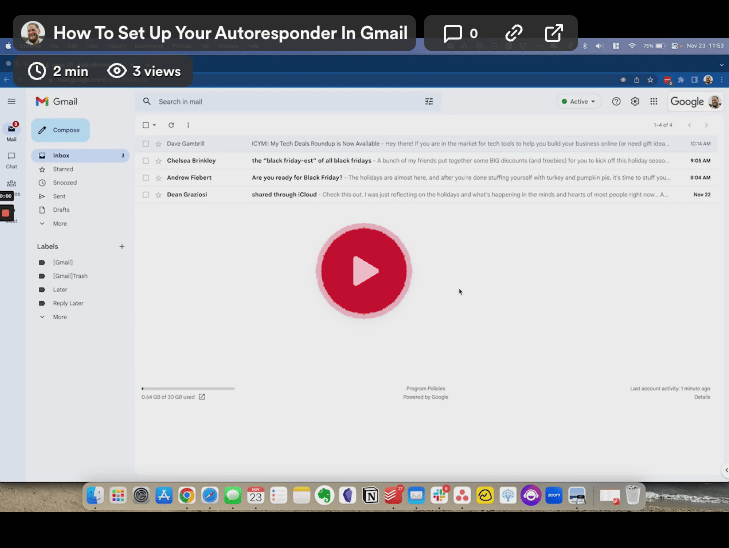Open the Inbox folder
The width and height of the screenshot is (729, 548).
(x=80, y=155)
